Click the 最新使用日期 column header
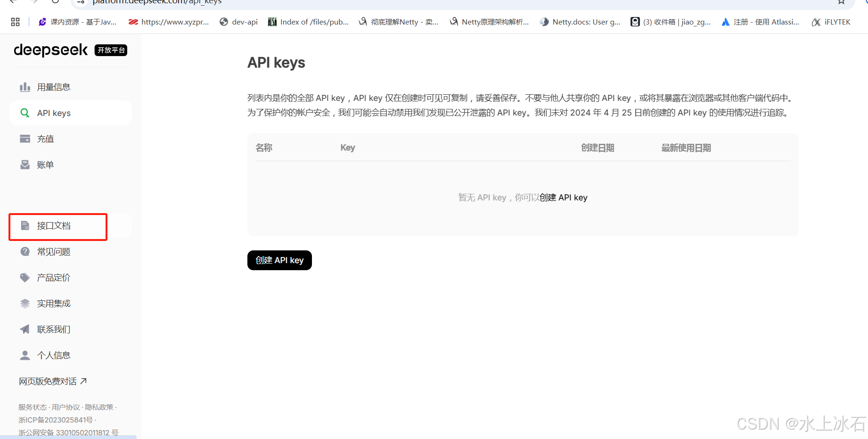The image size is (868, 439). (x=686, y=148)
